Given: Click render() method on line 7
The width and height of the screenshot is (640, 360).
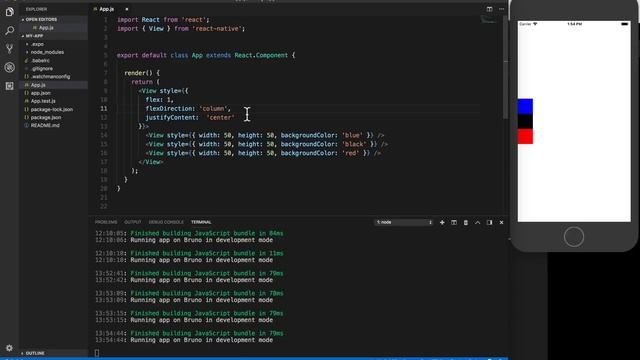Looking at the screenshot, I should [138, 73].
